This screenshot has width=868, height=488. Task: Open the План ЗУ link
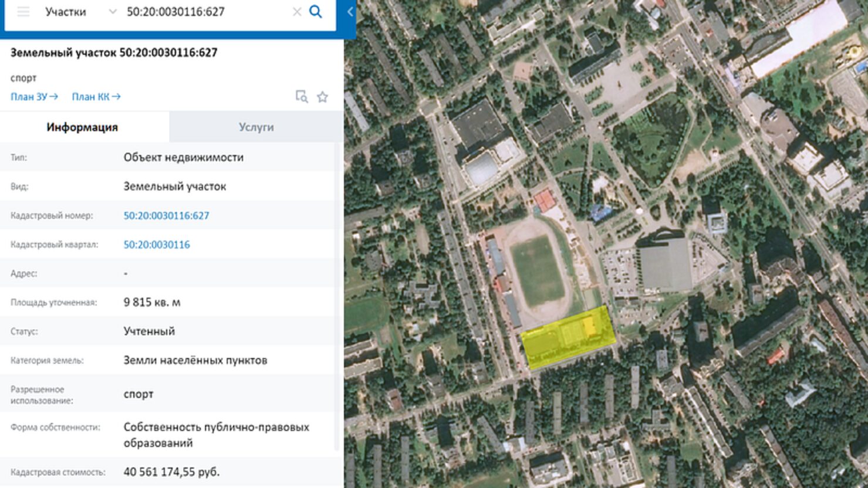click(34, 97)
